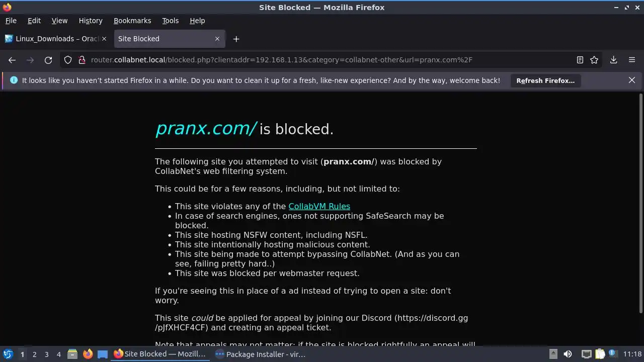Click the show desktop panel icon
Screen dimensions: 644x362
[103, 354]
